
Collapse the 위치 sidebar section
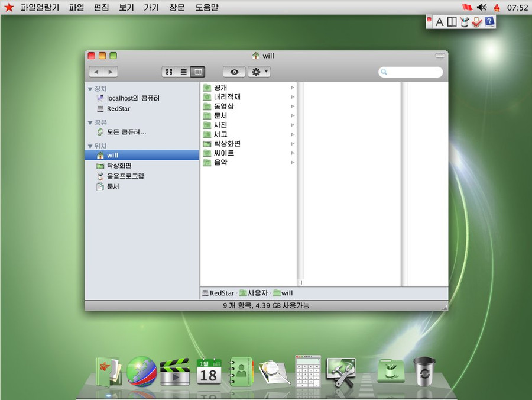[90, 146]
